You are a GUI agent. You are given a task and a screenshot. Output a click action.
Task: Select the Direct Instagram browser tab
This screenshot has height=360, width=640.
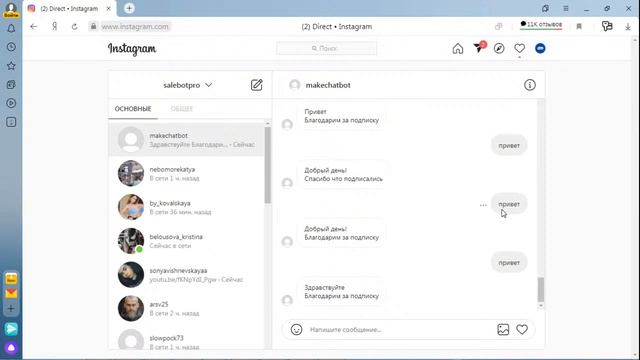(x=69, y=9)
